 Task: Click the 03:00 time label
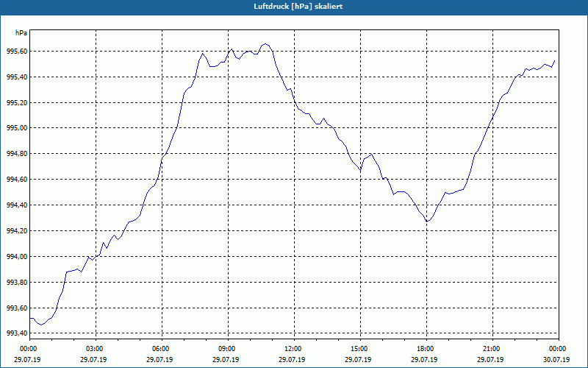tap(96, 349)
